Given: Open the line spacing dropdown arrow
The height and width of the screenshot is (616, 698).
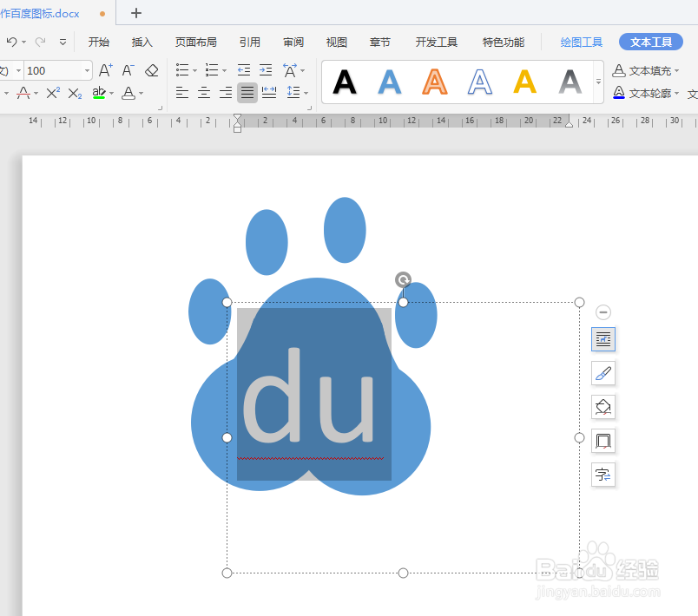Looking at the screenshot, I should pyautogui.click(x=306, y=94).
